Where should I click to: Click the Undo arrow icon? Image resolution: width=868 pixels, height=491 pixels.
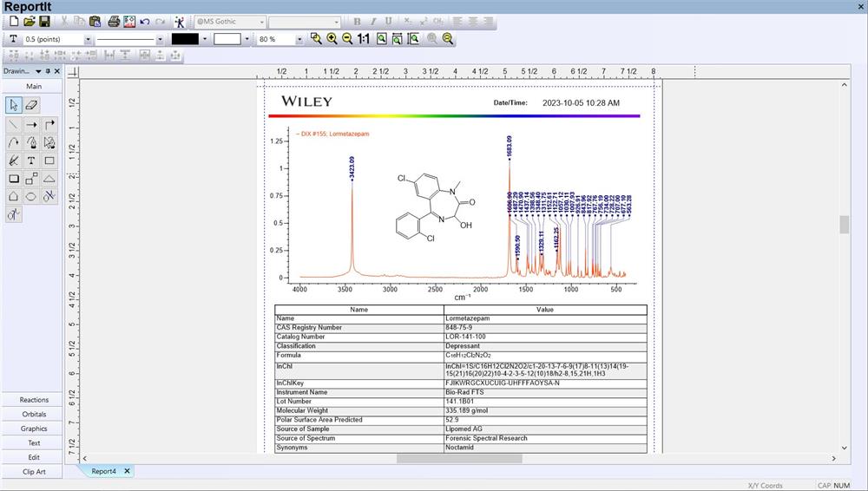(x=145, y=21)
